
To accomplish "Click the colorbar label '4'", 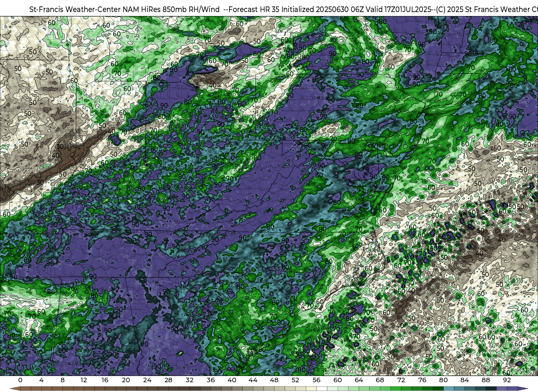I will point(41,380).
